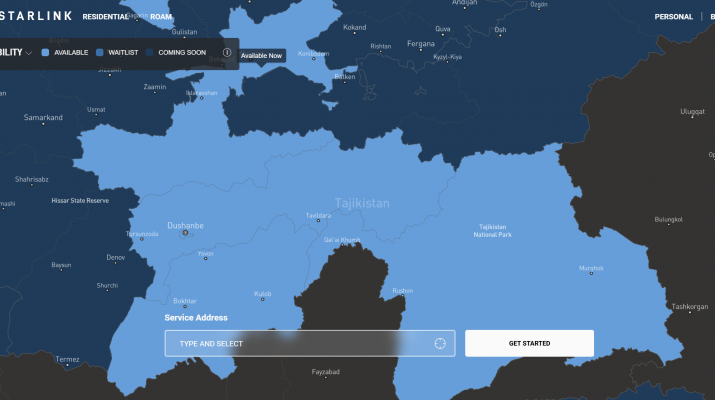Click the Tajikistan country label
The image size is (715, 400).
(362, 203)
